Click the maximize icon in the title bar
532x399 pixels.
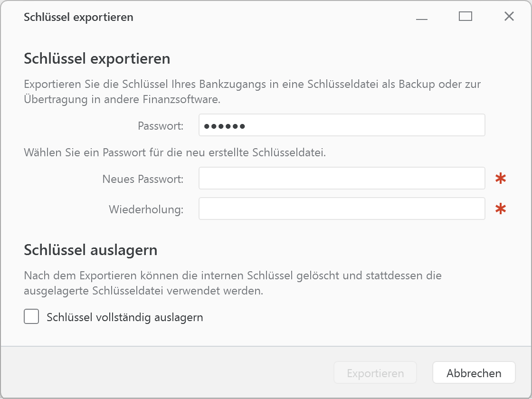point(465,16)
